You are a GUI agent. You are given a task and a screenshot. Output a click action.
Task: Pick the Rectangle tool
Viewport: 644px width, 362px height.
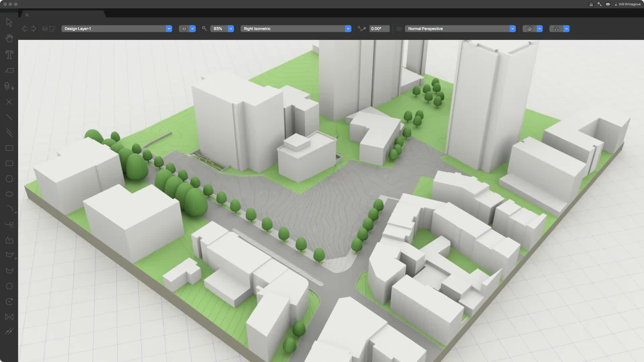[9, 148]
